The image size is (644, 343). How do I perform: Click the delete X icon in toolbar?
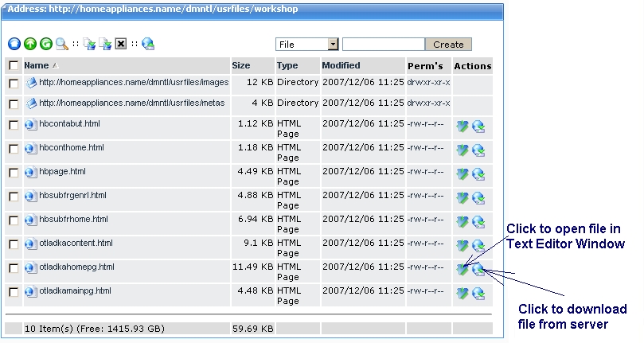120,45
